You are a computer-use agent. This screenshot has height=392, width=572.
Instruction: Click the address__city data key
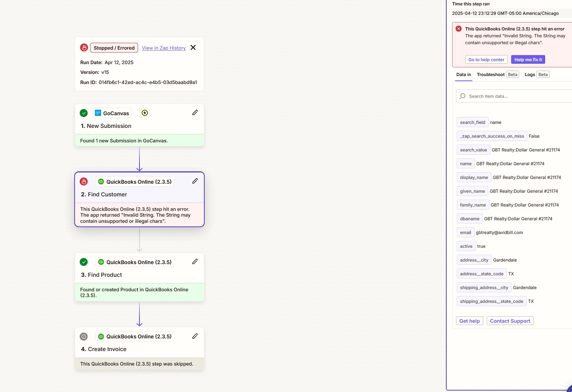pos(474,260)
